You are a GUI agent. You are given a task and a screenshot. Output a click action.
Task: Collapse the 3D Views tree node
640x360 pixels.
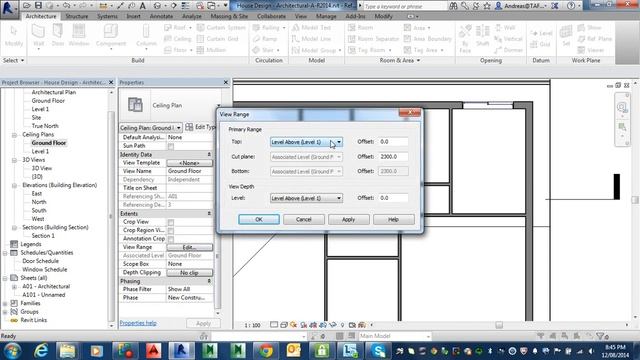pyautogui.click(x=14, y=160)
